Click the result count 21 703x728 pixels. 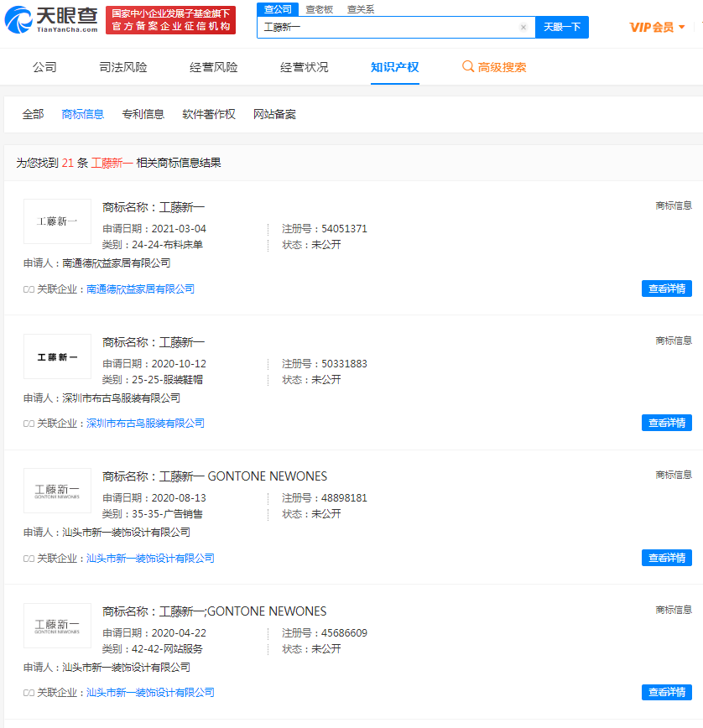coord(68,163)
